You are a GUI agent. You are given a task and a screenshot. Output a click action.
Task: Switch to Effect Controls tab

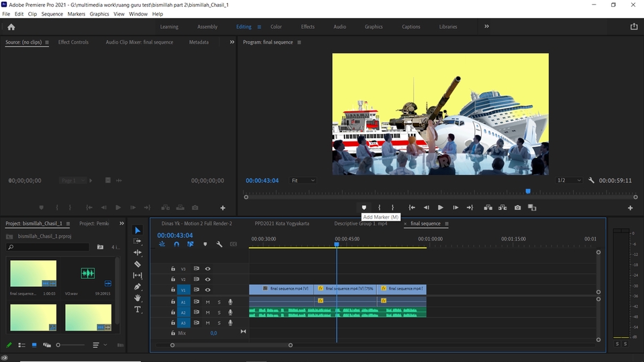pos(73,42)
